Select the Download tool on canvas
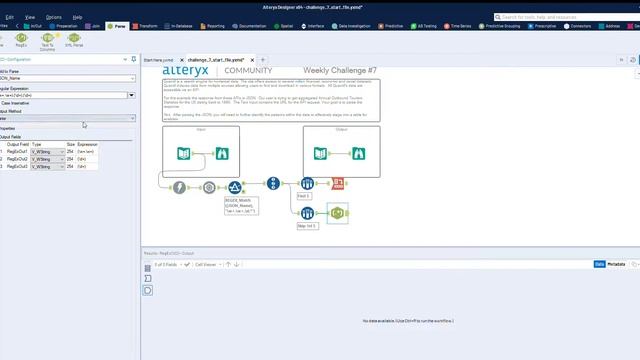The height and width of the screenshot is (360, 640). (x=179, y=187)
